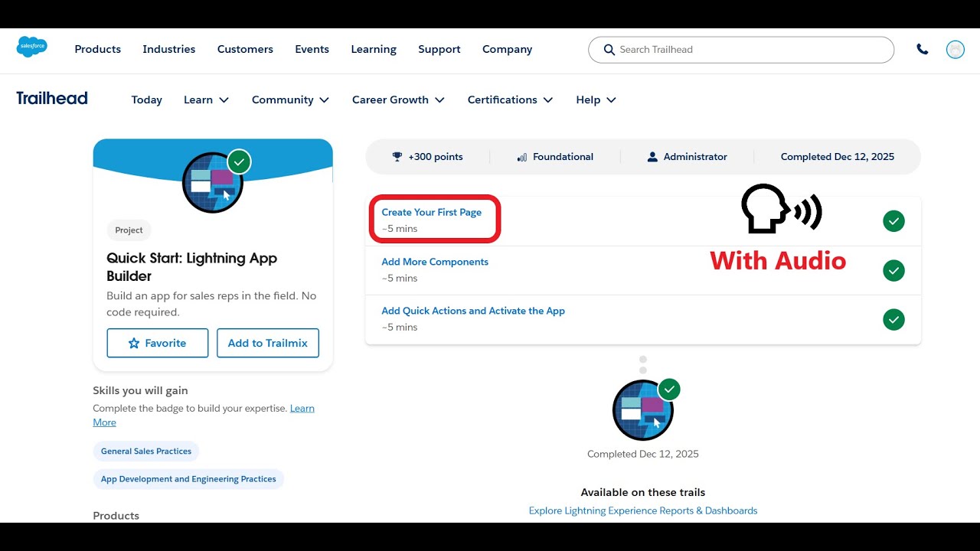Open the Add More Components step

[435, 262]
